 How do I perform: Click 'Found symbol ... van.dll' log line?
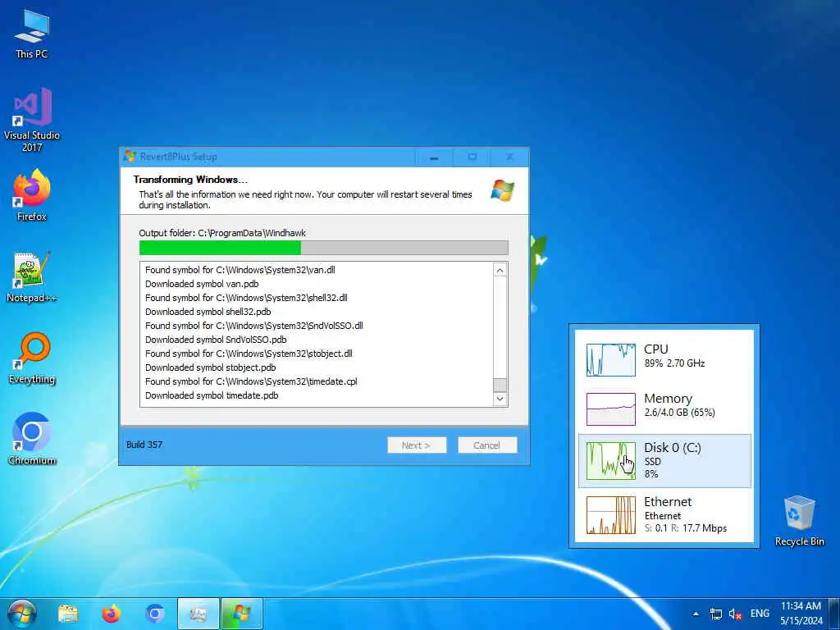click(240, 270)
